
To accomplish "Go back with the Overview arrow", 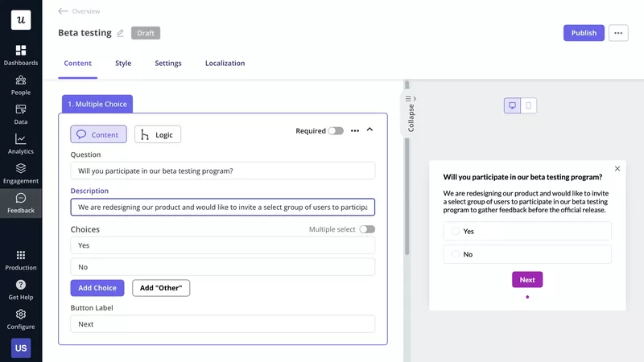I will pos(63,11).
